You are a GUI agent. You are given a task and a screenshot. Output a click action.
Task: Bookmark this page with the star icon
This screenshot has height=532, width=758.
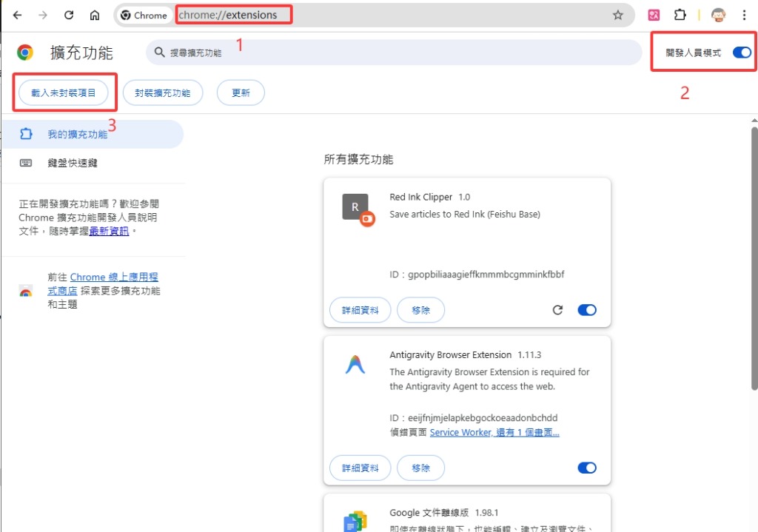pos(618,16)
